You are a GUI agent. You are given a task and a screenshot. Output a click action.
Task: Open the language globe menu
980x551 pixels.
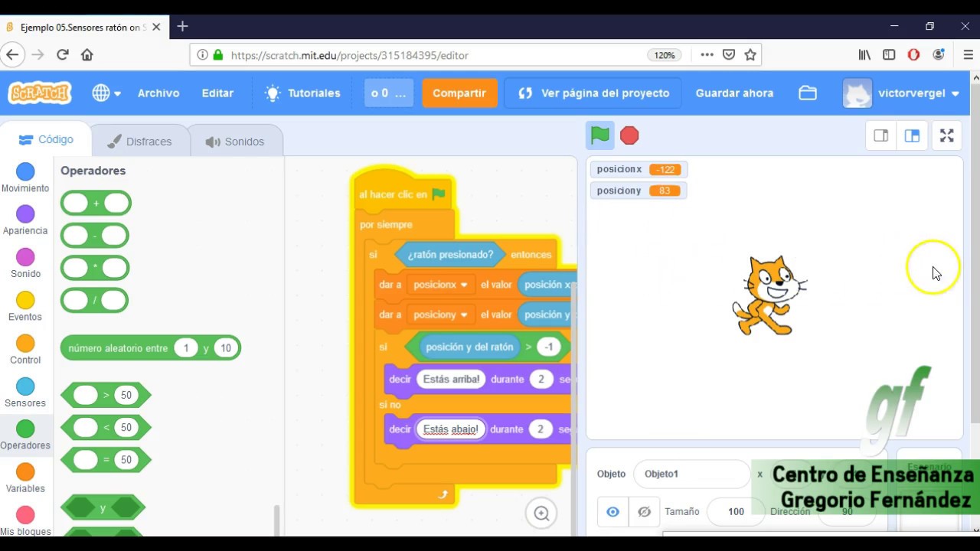(x=106, y=93)
